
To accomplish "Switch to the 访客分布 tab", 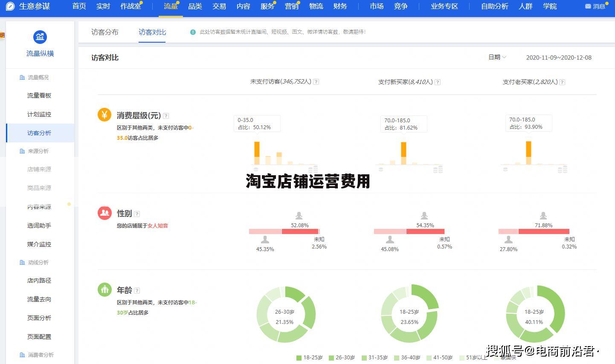I will click(105, 32).
